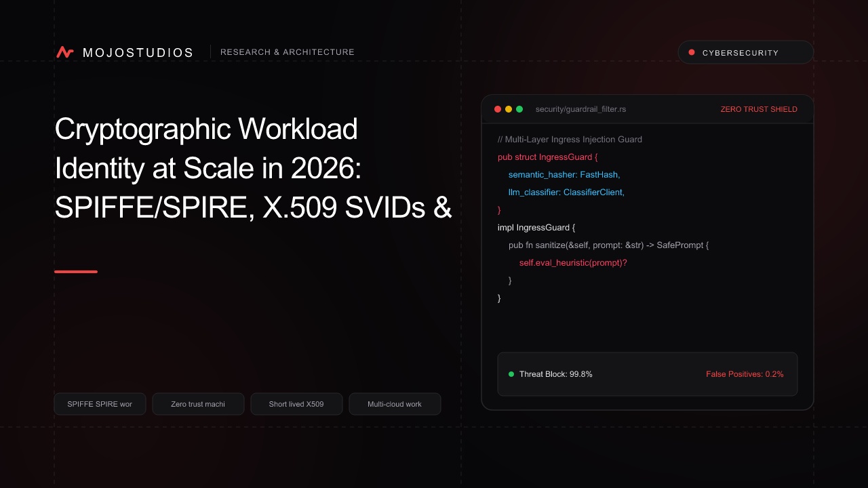
Task: Select the Multi-cloud work tag
Action: point(395,404)
